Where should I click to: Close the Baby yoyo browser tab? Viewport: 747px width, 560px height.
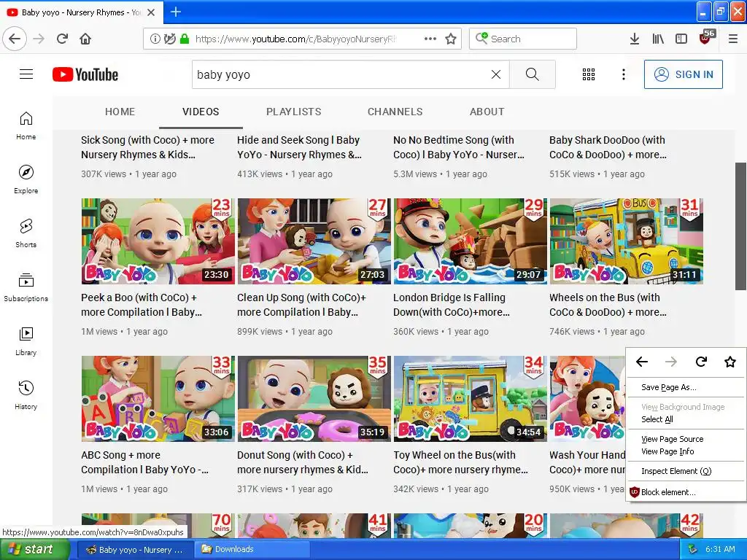[151, 12]
